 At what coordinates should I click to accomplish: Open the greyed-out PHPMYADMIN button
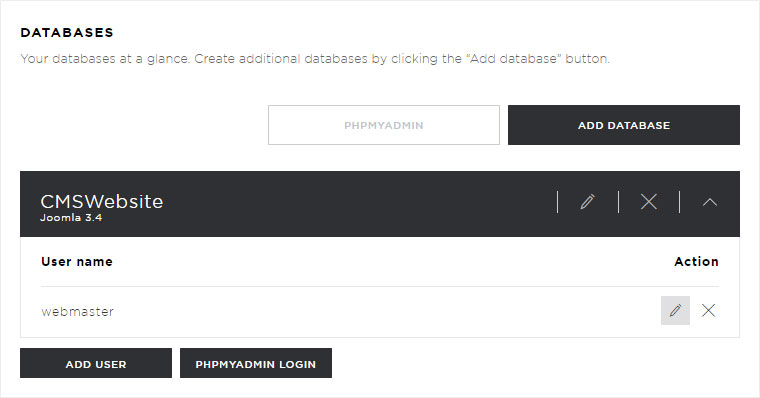383,125
